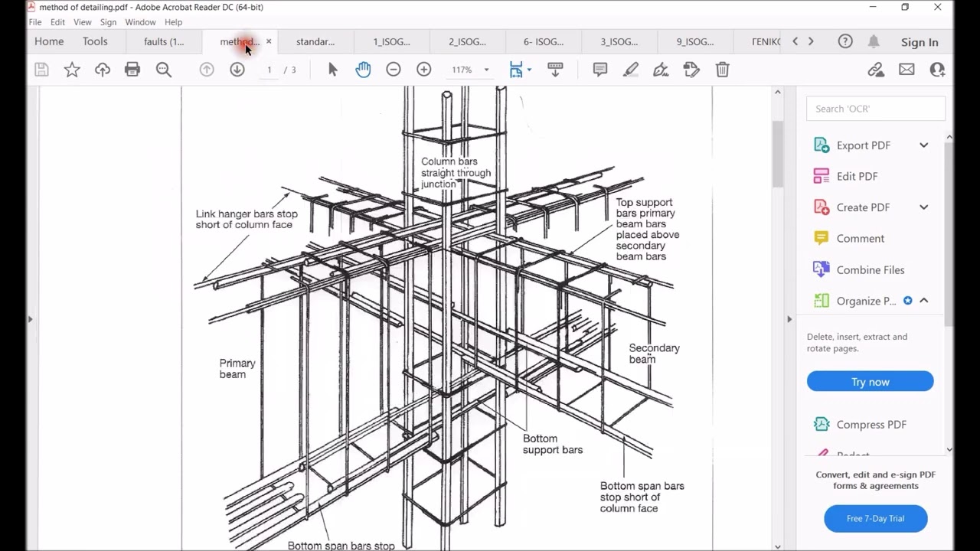Click the Export PDF tool icon
980x551 pixels.
click(x=822, y=145)
